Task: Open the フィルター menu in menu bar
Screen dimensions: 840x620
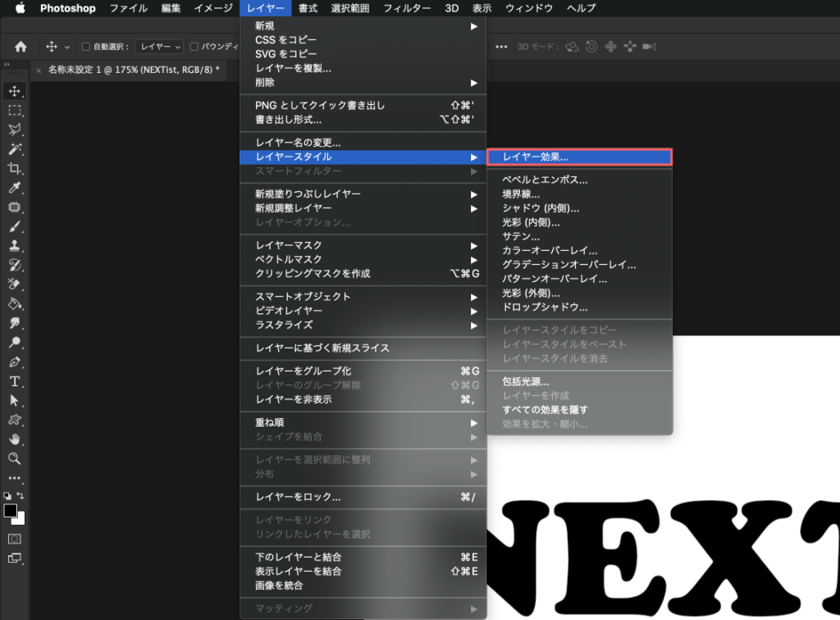Action: click(407, 8)
